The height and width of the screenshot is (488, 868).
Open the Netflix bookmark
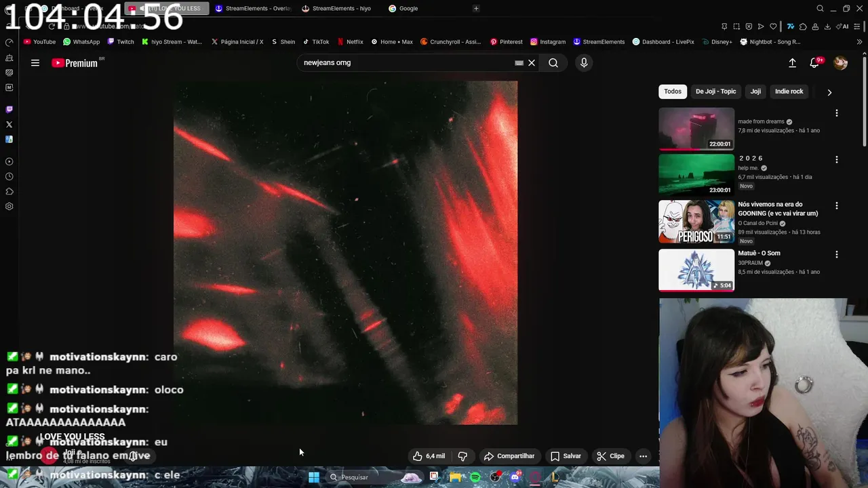click(x=350, y=42)
